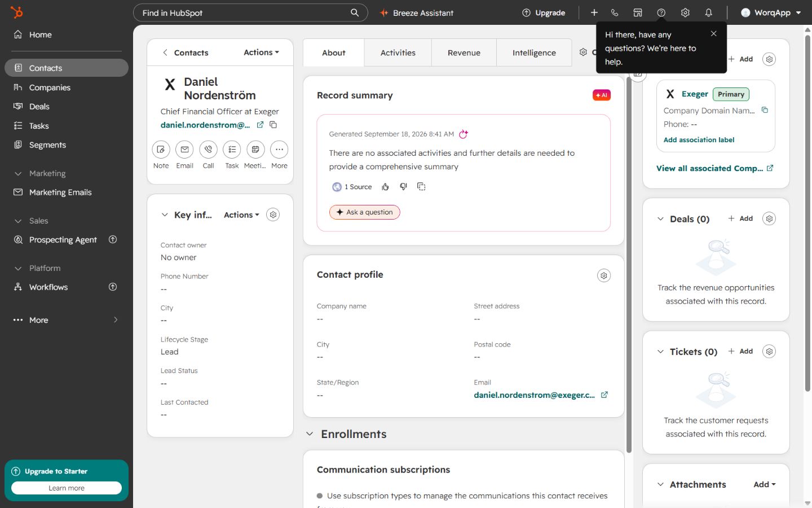Viewport: 812px width, 508px height.
Task: Collapse the Enrollments section
Action: click(x=310, y=434)
